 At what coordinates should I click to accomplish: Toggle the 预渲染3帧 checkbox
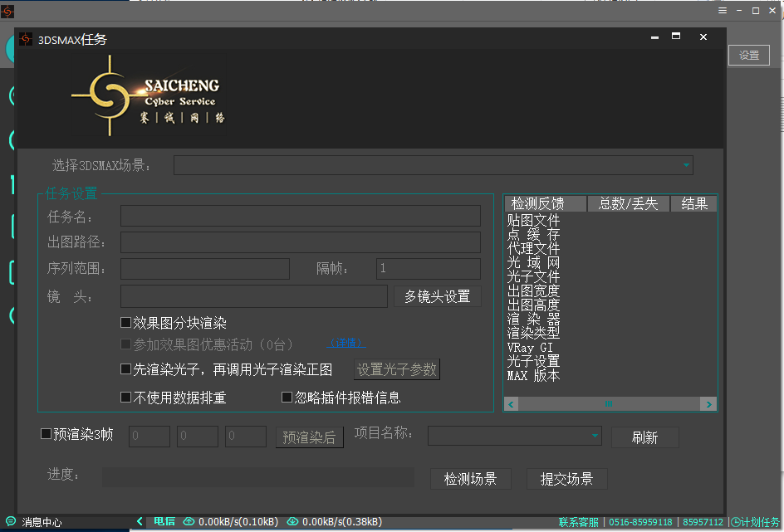[47, 433]
